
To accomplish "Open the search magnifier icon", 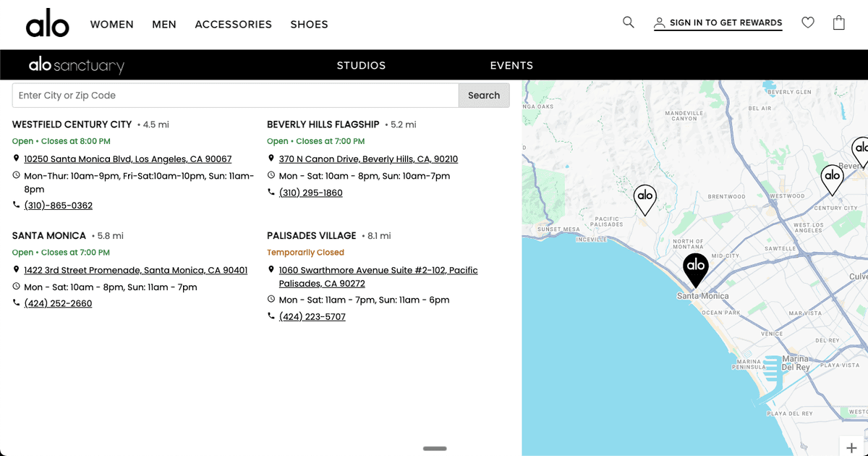I will click(x=629, y=22).
